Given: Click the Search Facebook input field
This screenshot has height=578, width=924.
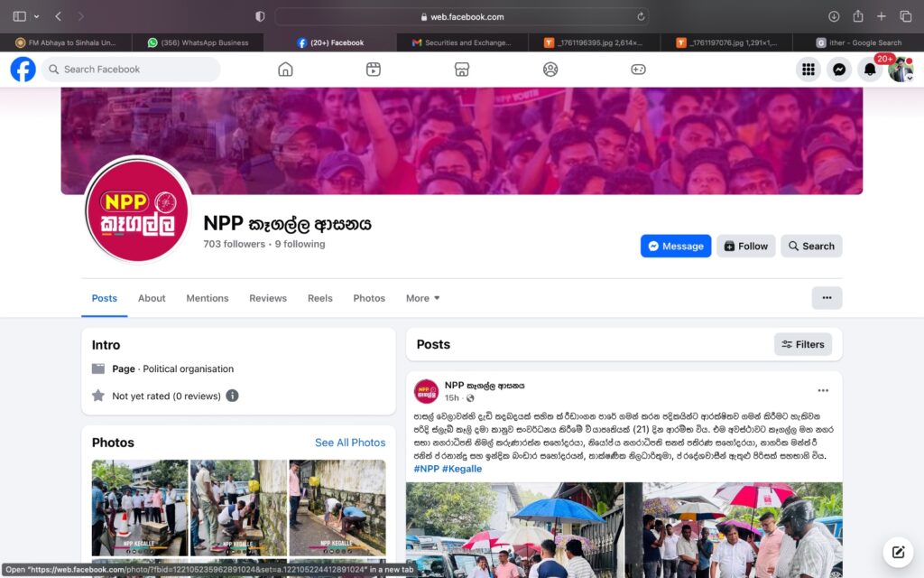Looking at the screenshot, I should pyautogui.click(x=131, y=70).
